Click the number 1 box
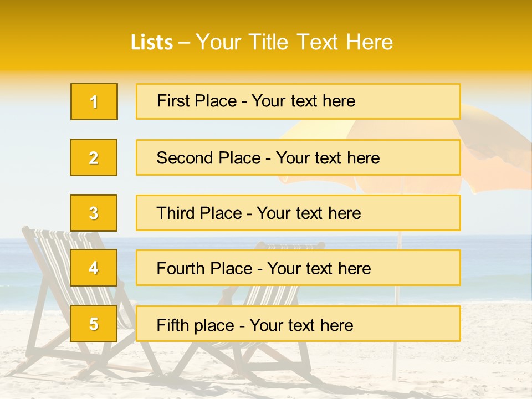This screenshot has height=399, width=532. (94, 101)
